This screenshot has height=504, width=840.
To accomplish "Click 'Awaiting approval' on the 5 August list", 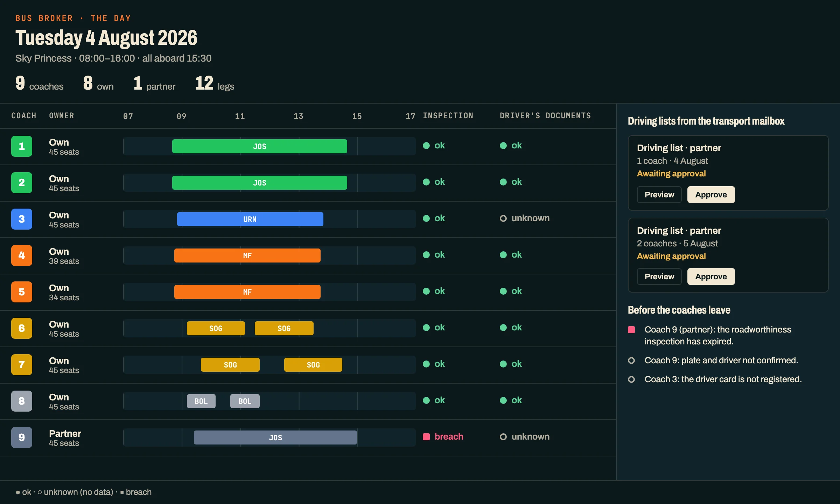I will click(x=671, y=256).
